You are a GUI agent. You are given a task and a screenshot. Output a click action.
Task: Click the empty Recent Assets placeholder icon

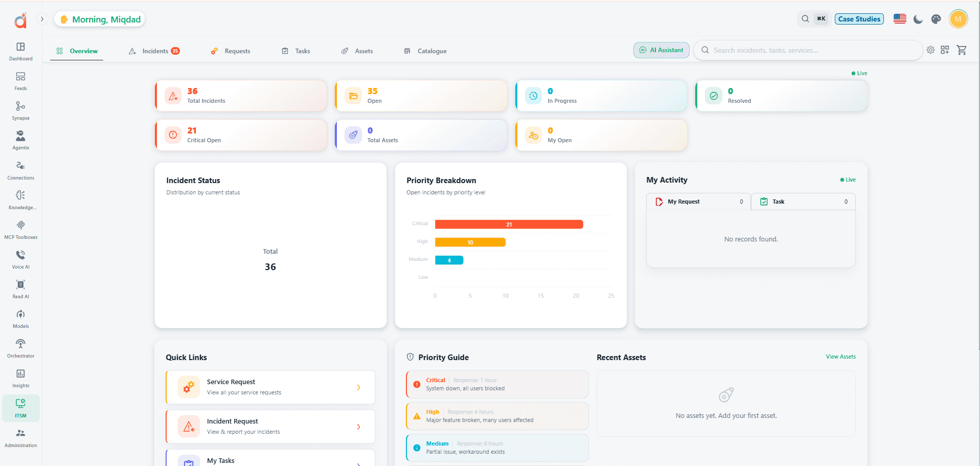point(726,395)
